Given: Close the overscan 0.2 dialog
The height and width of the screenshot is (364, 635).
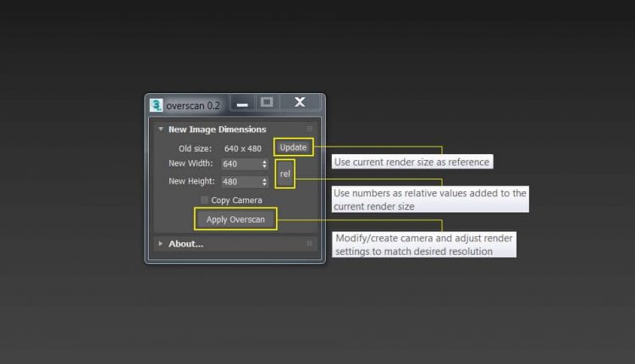Looking at the screenshot, I should pos(300,102).
